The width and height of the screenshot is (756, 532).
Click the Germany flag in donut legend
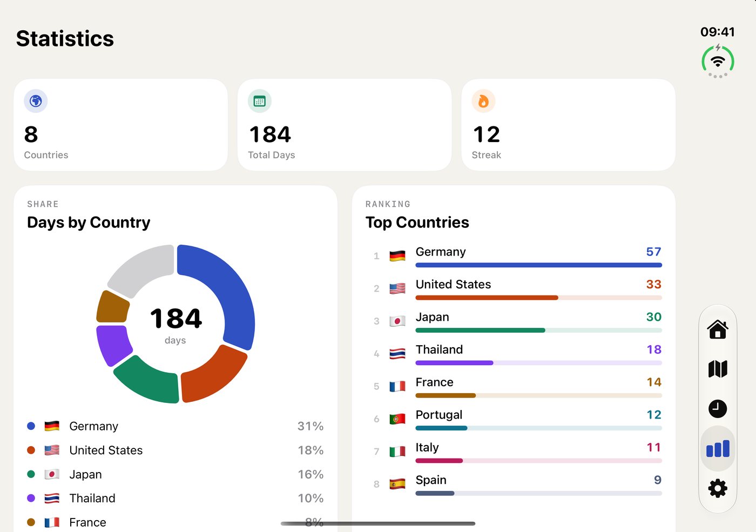click(x=52, y=426)
